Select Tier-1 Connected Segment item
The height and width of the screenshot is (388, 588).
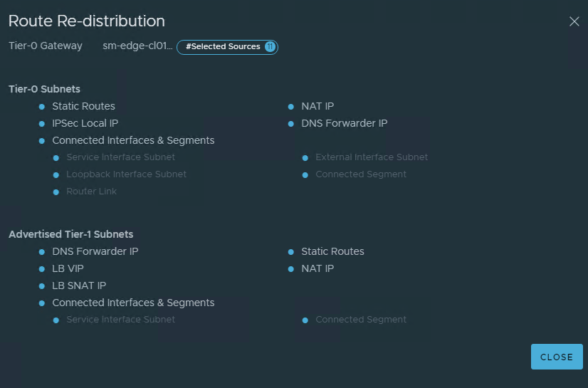361,320
